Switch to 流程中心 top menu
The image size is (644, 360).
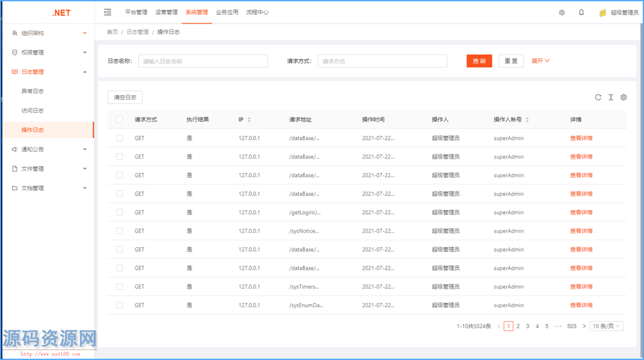[x=258, y=12]
